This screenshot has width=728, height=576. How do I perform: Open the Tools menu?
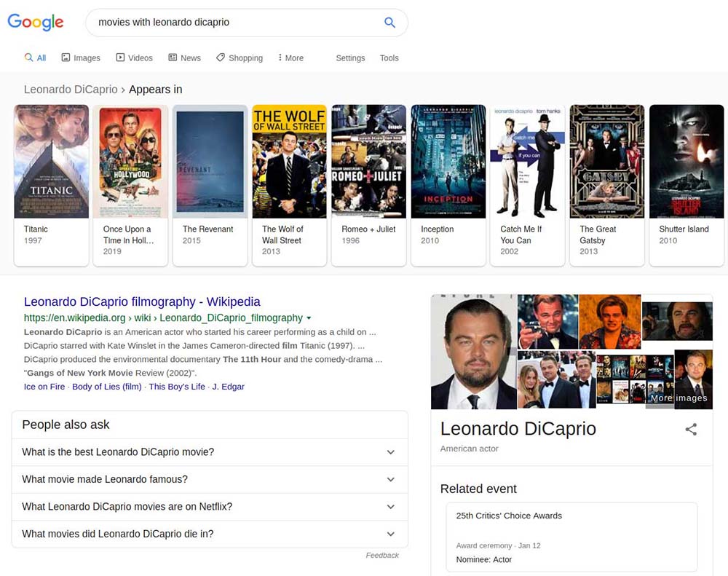pyautogui.click(x=389, y=58)
